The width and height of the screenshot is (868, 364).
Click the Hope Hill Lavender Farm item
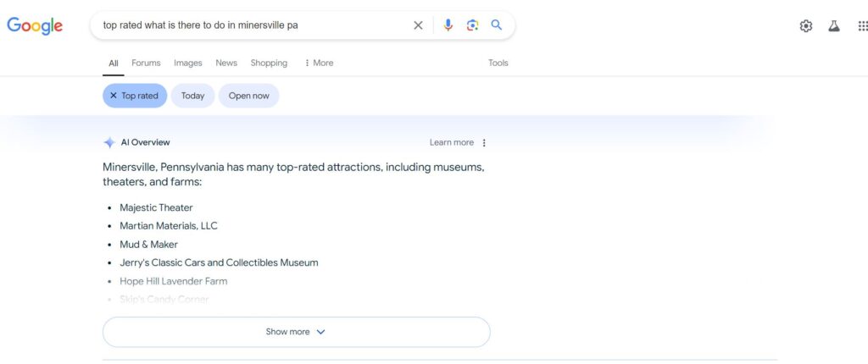click(174, 281)
